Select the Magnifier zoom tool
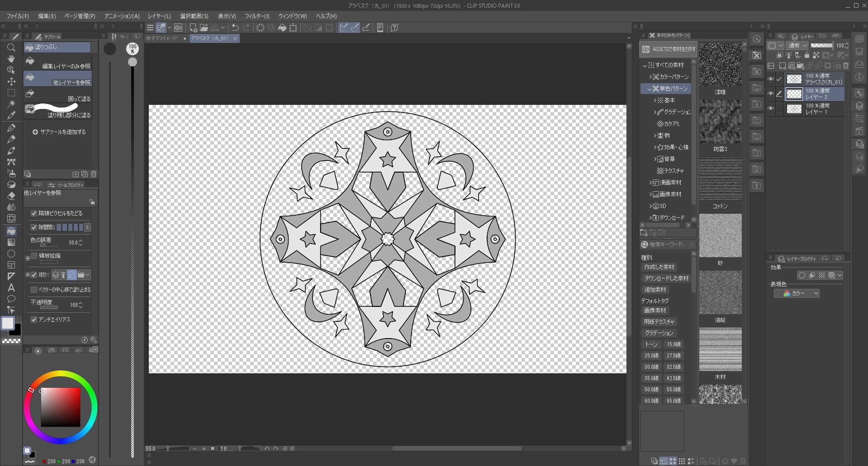Viewport: 868px width, 466px height. [x=11, y=47]
